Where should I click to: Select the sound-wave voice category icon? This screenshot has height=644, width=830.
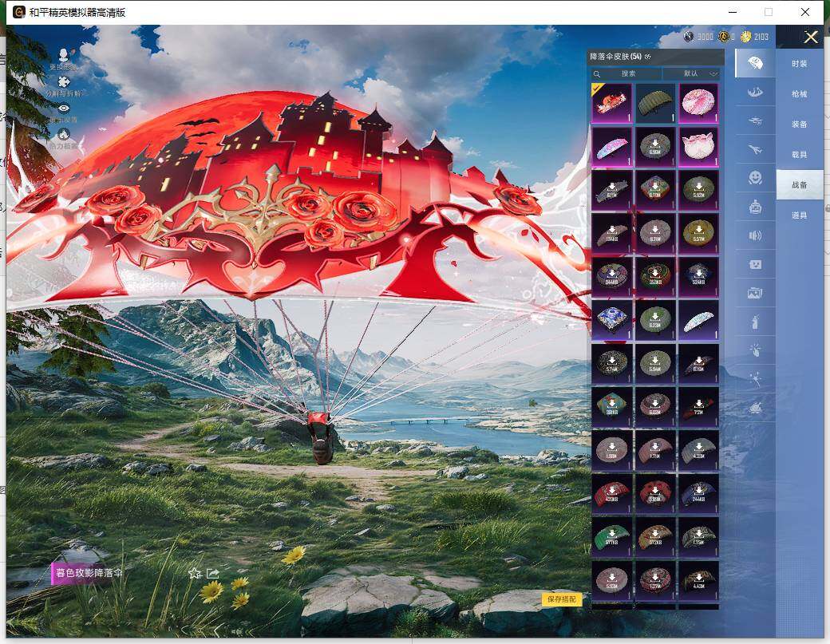click(x=755, y=235)
